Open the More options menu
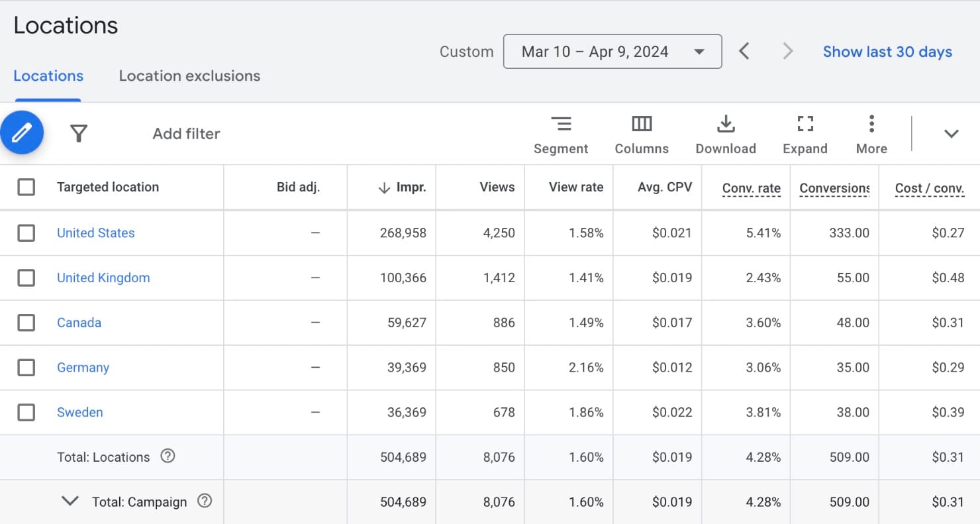The height and width of the screenshot is (524, 980). coord(871,132)
